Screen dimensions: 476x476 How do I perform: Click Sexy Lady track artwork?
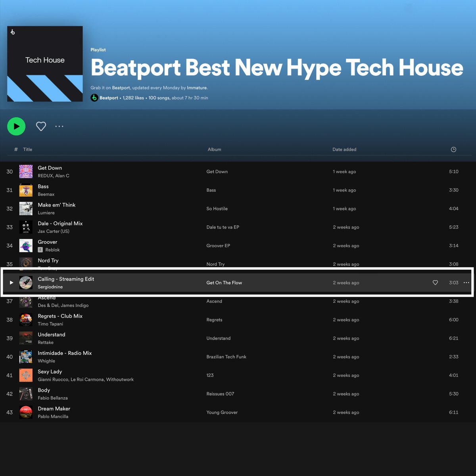(26, 375)
